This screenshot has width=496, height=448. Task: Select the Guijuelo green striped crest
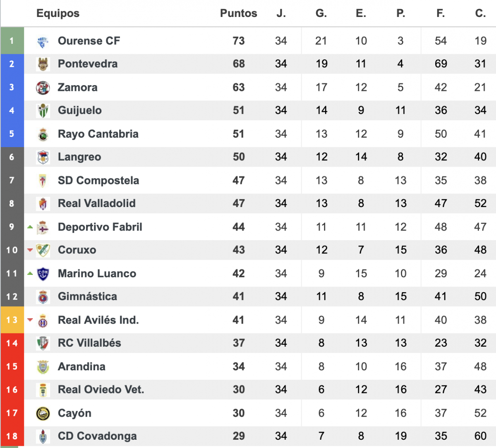43,111
